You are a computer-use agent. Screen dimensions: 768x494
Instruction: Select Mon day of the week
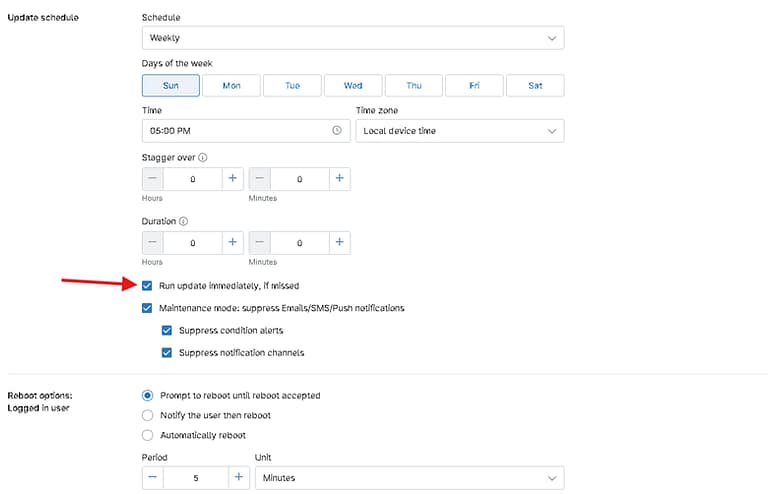click(231, 86)
